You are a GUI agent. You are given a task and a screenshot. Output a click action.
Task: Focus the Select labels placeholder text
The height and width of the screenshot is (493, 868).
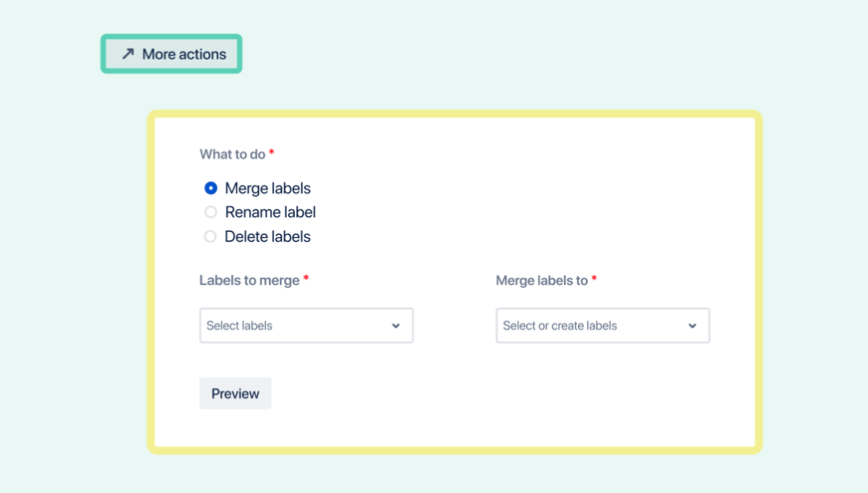point(239,326)
